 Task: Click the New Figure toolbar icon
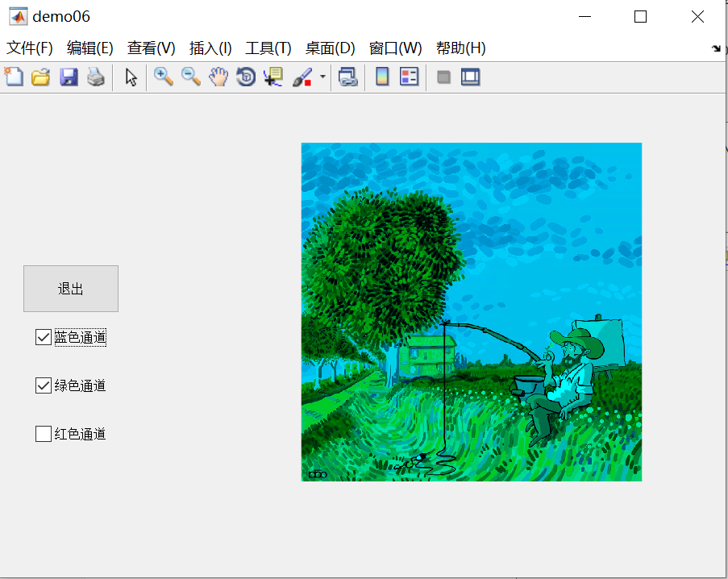(x=14, y=77)
